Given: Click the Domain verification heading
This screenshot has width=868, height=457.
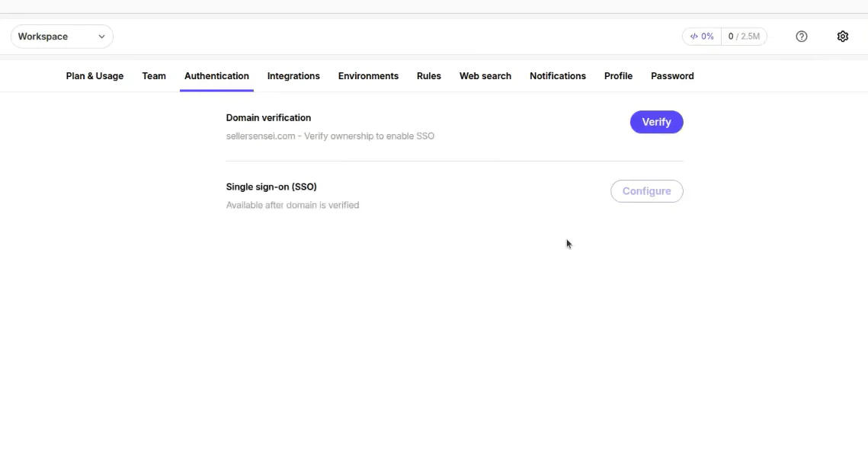Looking at the screenshot, I should [x=268, y=118].
